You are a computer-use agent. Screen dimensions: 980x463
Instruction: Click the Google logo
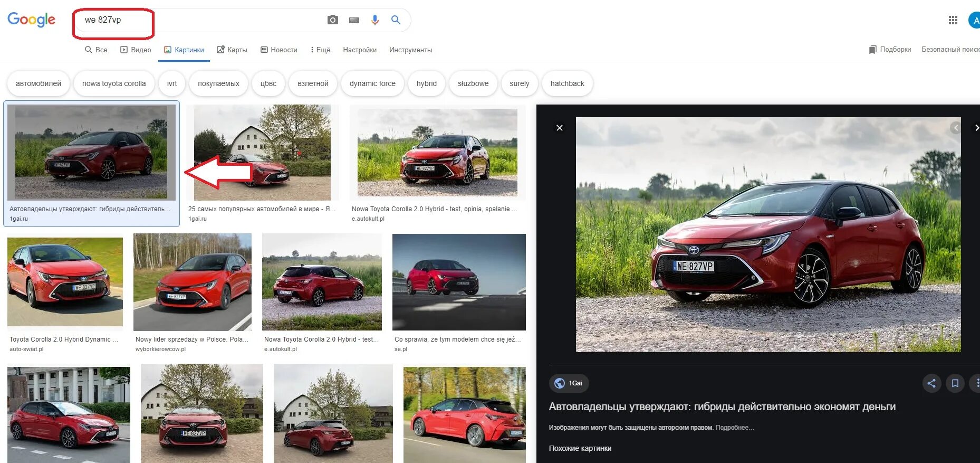click(31, 20)
